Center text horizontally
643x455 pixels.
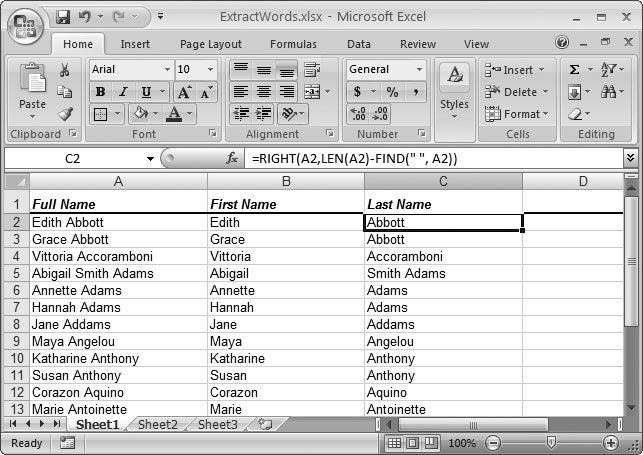[264, 91]
